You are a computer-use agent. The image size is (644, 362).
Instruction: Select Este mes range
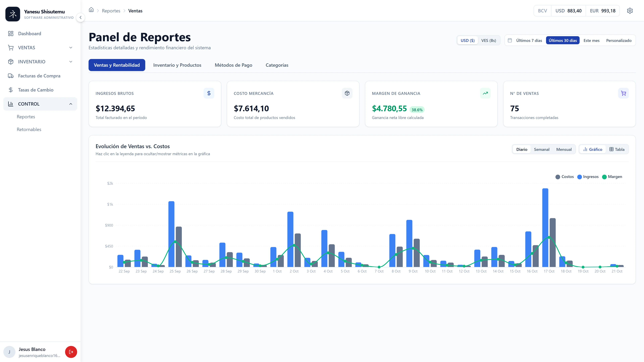point(591,40)
